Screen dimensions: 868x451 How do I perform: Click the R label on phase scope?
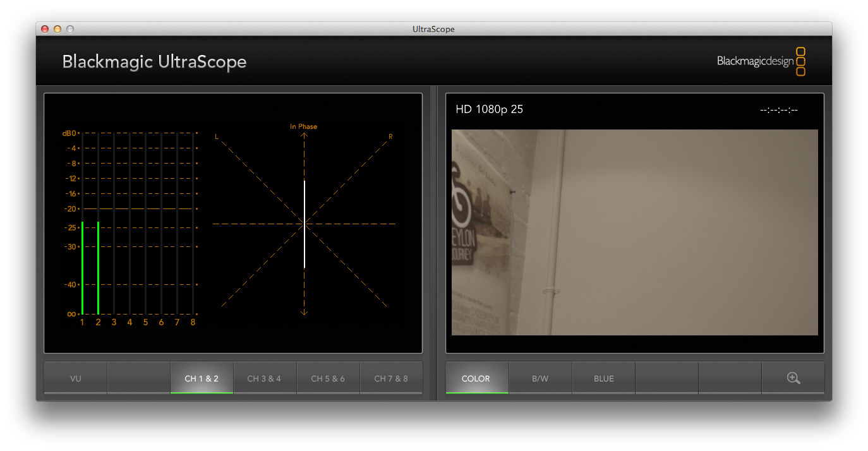390,136
